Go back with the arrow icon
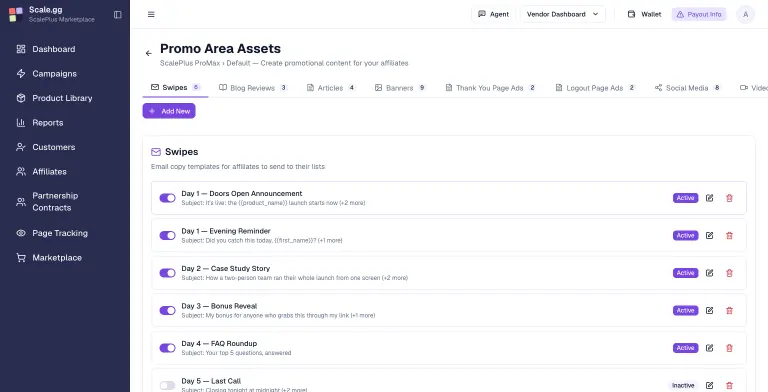Viewport: 768px width, 392px height. 148,53
